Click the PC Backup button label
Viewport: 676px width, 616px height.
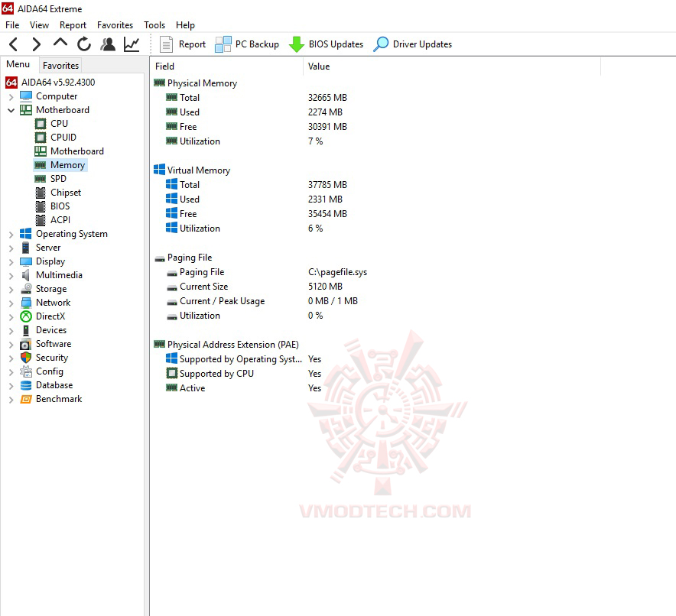(x=257, y=44)
